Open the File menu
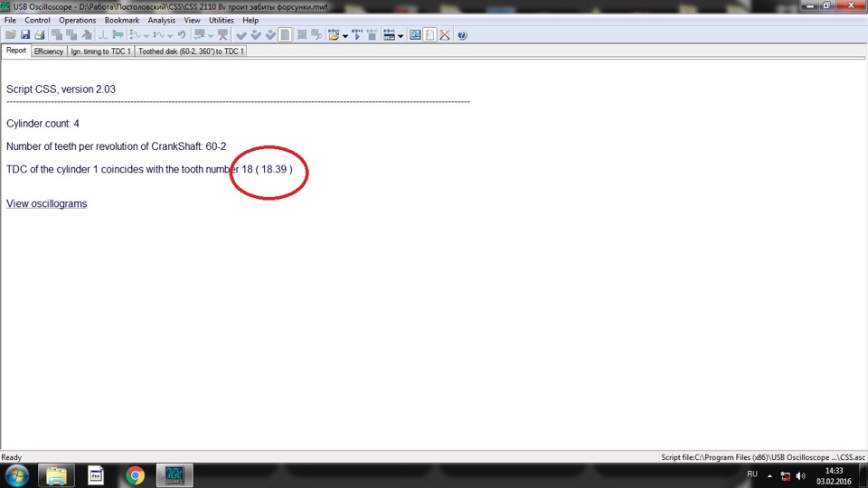868x488 pixels. tap(10, 20)
